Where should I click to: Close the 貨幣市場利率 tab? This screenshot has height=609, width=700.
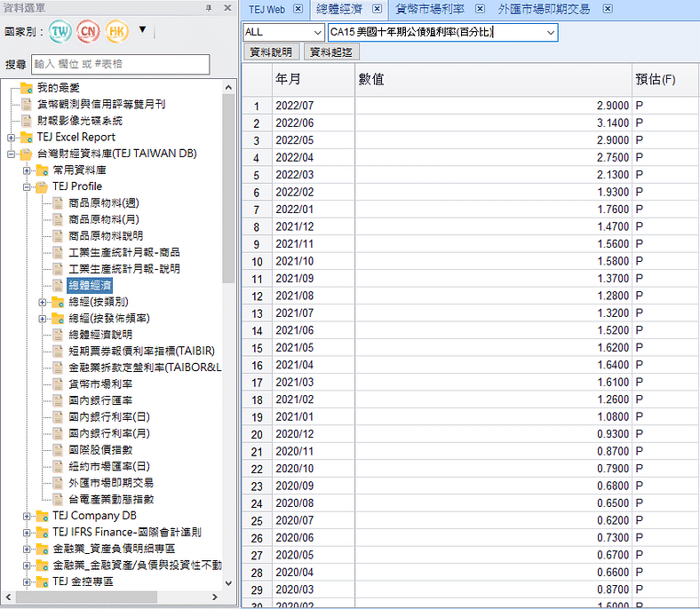point(480,9)
